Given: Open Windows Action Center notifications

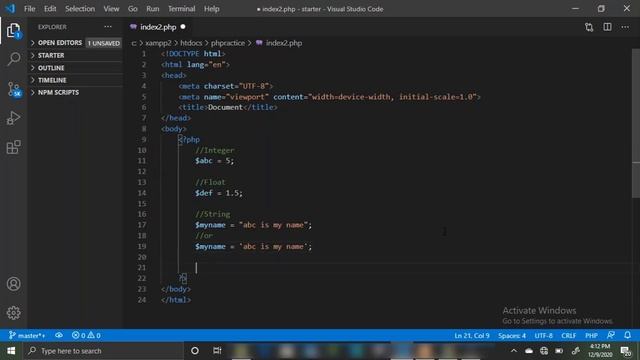Looking at the screenshot, I should [625, 351].
